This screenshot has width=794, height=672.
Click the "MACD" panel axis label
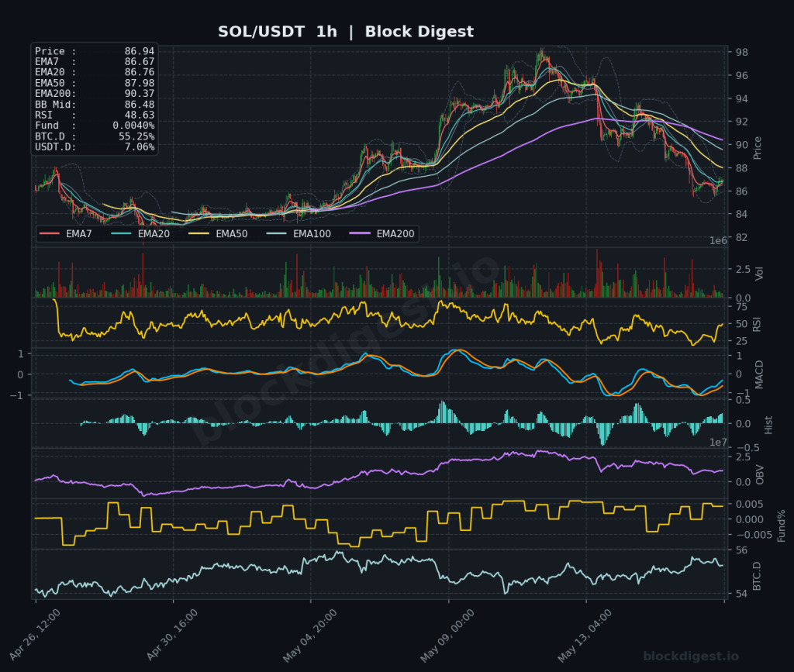758,375
